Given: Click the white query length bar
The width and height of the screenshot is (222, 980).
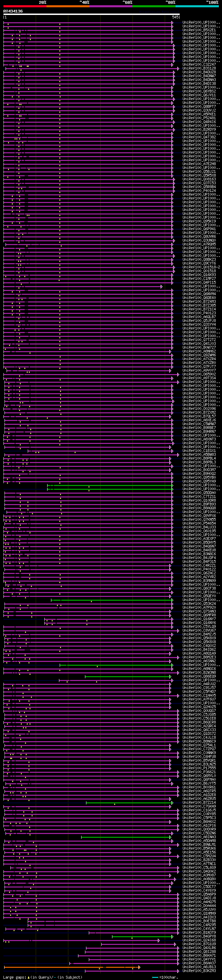Looking at the screenshot, I should [92, 14].
